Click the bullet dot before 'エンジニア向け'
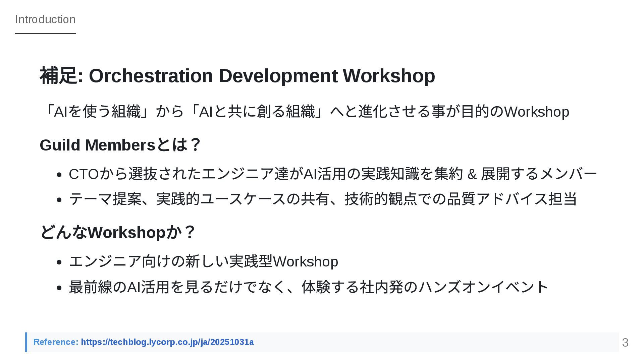Image resolution: width=644 pixels, height=362 pixels. (59, 262)
